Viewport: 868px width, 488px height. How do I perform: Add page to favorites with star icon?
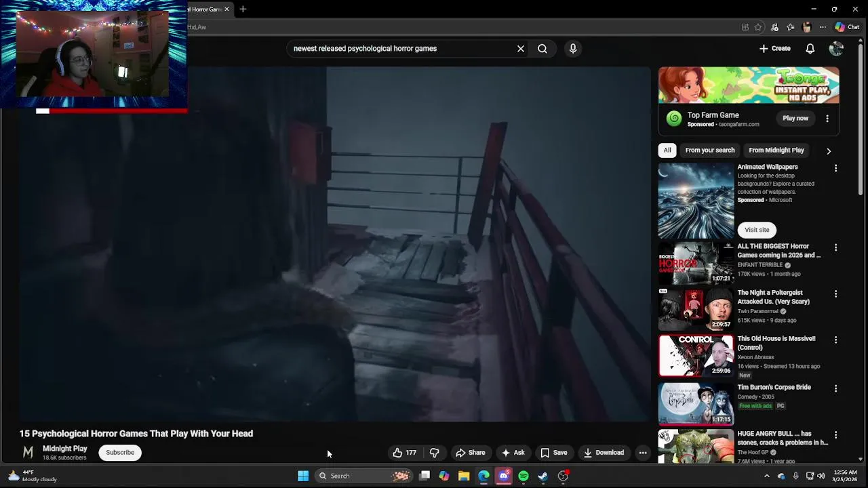pyautogui.click(x=758, y=27)
